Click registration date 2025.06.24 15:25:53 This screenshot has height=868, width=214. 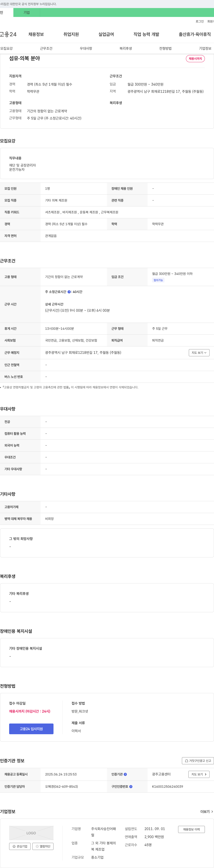(x=61, y=774)
